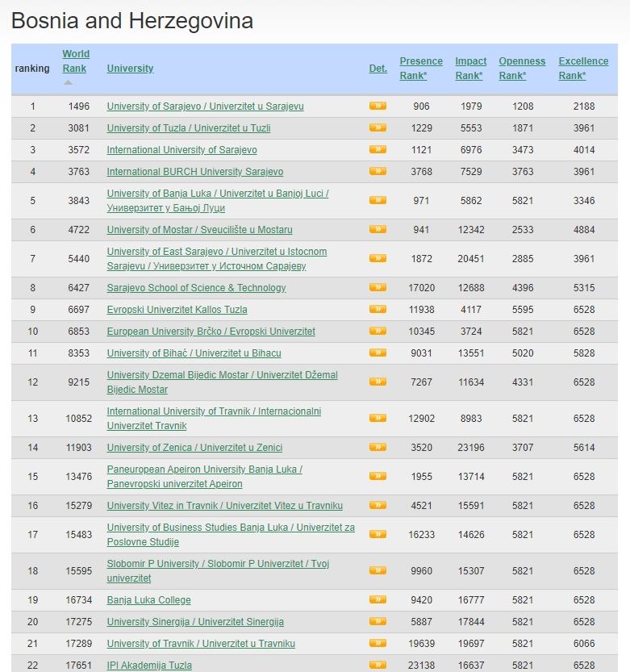The image size is (630, 672).
Task: Click details arrow for University of Mostar
Action: (378, 229)
